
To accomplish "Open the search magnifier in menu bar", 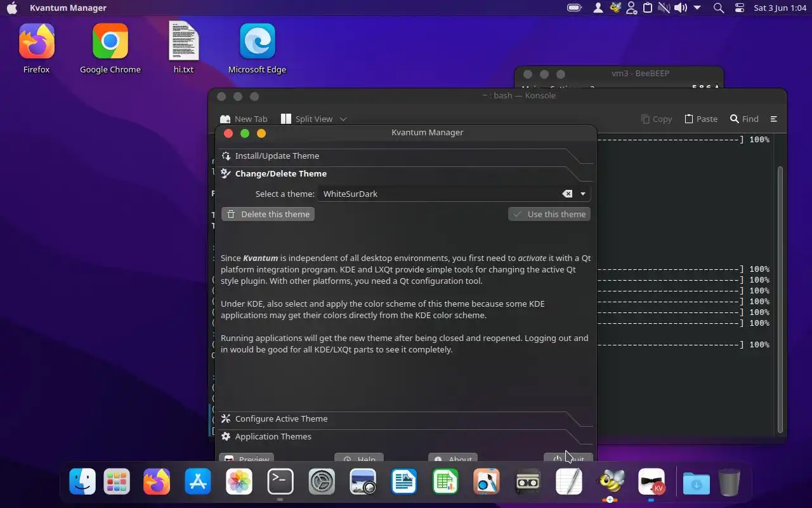I will click(x=719, y=8).
